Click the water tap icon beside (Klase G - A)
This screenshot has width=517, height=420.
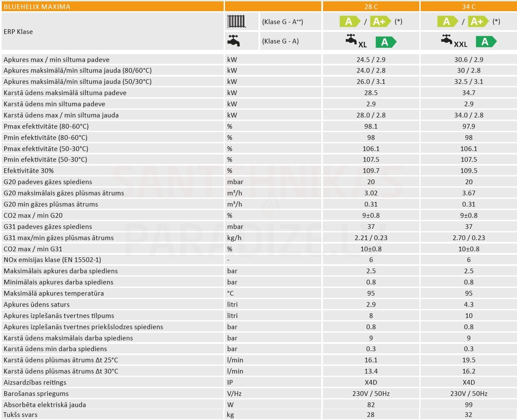click(234, 41)
